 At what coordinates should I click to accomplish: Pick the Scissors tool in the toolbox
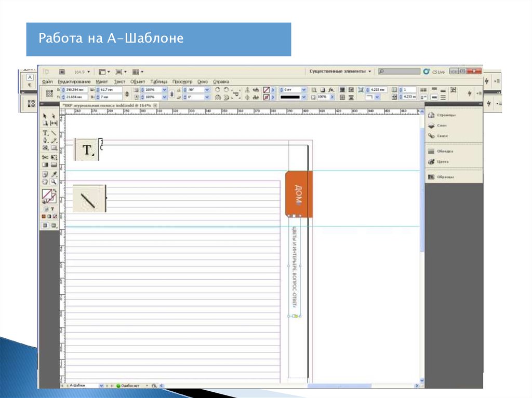coord(45,157)
